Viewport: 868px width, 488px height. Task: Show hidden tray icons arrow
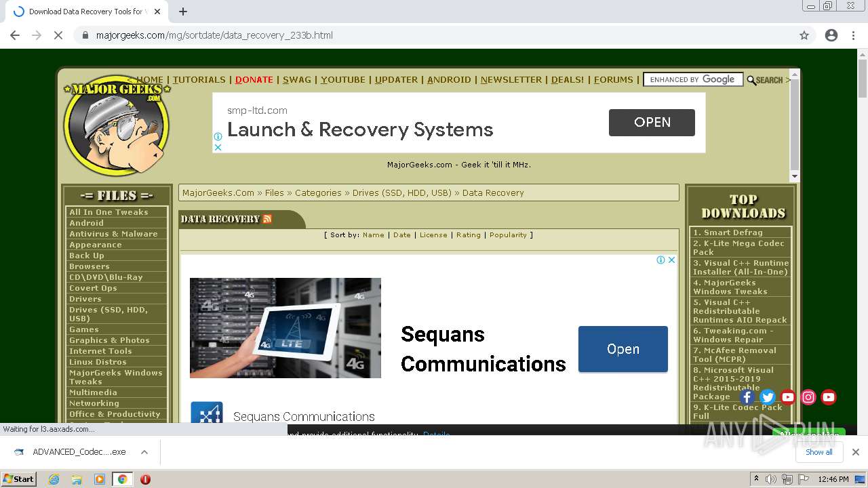click(x=756, y=479)
